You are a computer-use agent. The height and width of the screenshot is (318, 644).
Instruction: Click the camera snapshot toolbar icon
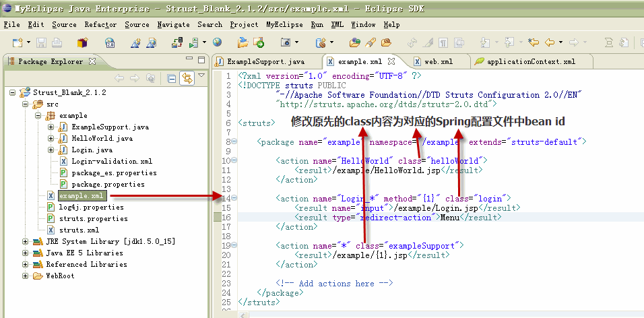(286, 42)
